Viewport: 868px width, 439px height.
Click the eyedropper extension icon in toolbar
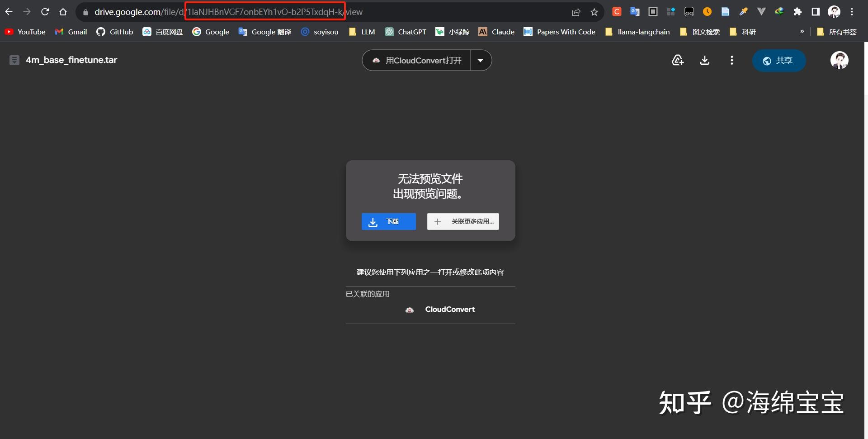pos(743,12)
